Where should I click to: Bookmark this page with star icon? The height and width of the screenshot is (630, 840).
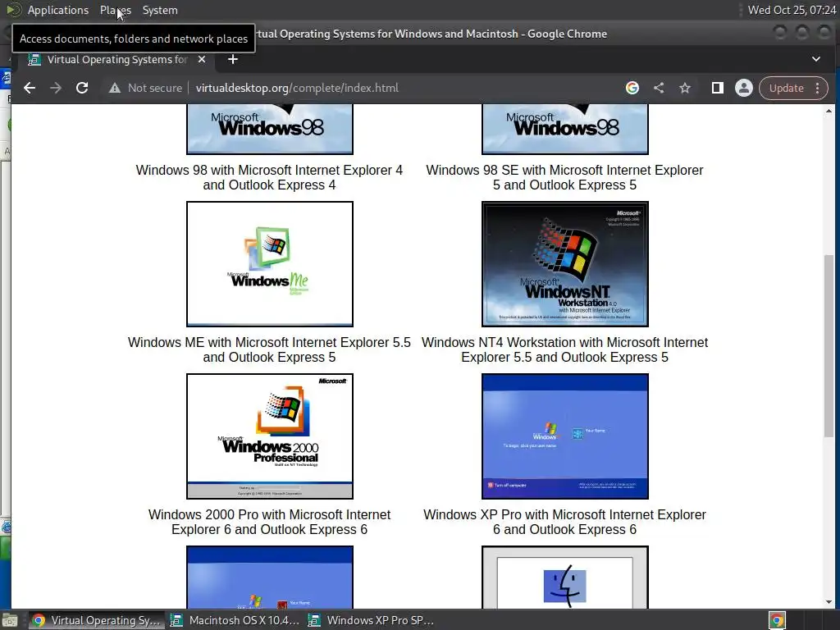685,88
